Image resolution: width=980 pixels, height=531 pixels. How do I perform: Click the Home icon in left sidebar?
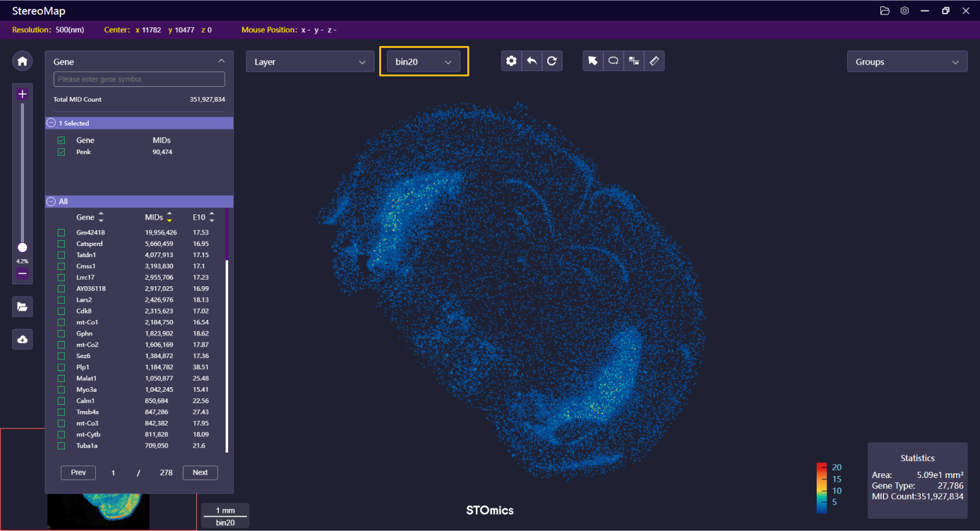pos(22,61)
